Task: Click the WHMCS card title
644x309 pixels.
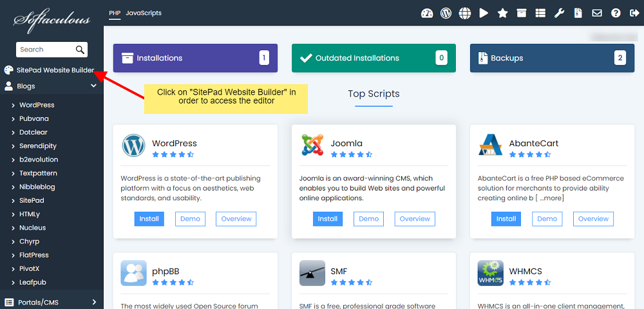Action: 526,271
